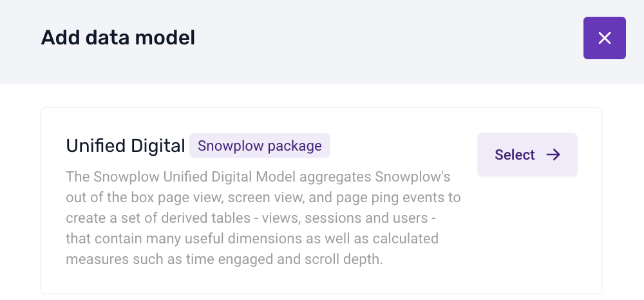This screenshot has width=644, height=300.
Task: Click the line starting 'measures such as time engaged'
Action: coord(224,259)
